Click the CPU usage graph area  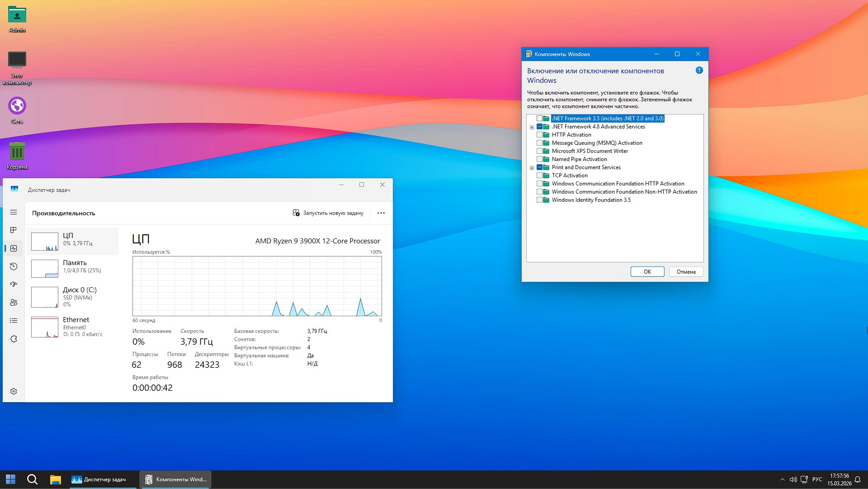[257, 286]
